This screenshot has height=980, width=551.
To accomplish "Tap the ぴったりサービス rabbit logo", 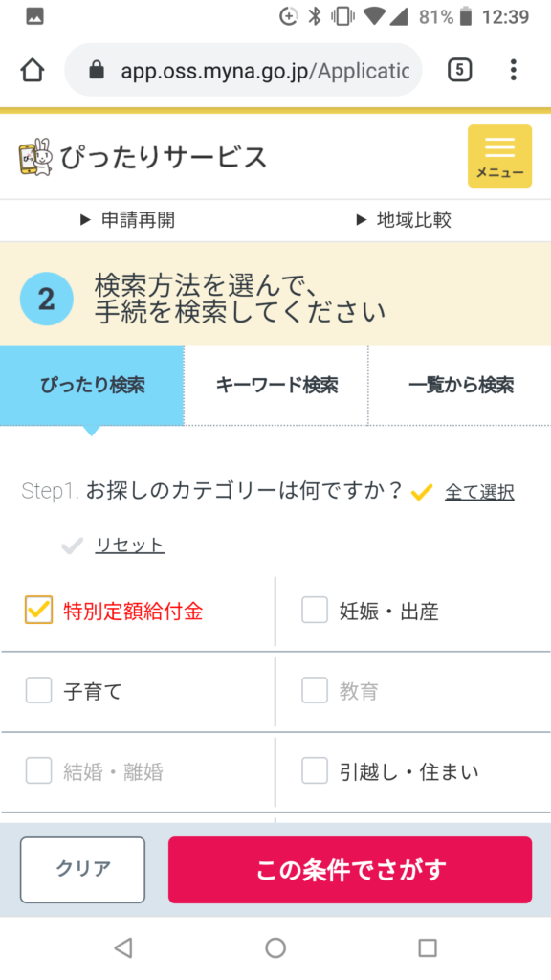I will (x=36, y=157).
